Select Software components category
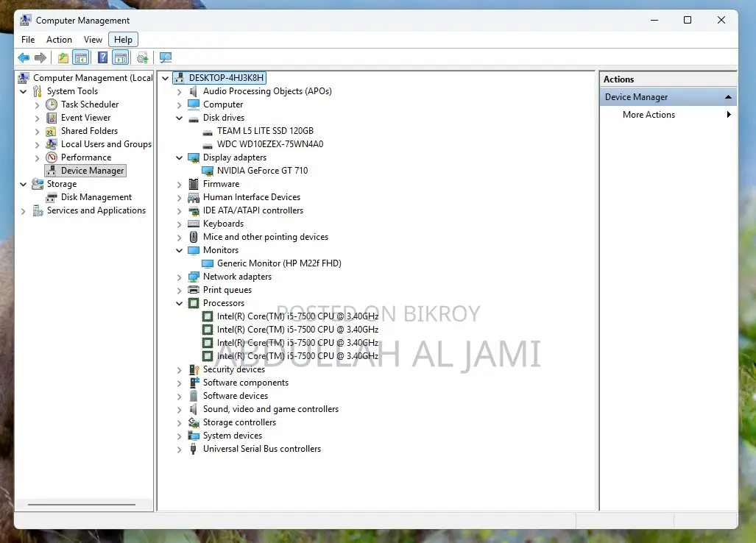The height and width of the screenshot is (543, 756). click(245, 383)
